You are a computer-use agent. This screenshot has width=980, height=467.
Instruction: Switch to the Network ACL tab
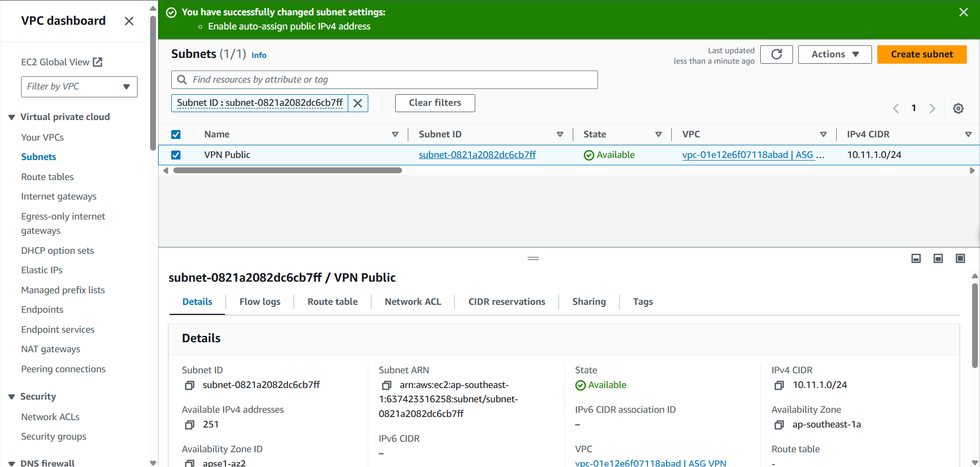click(x=413, y=302)
